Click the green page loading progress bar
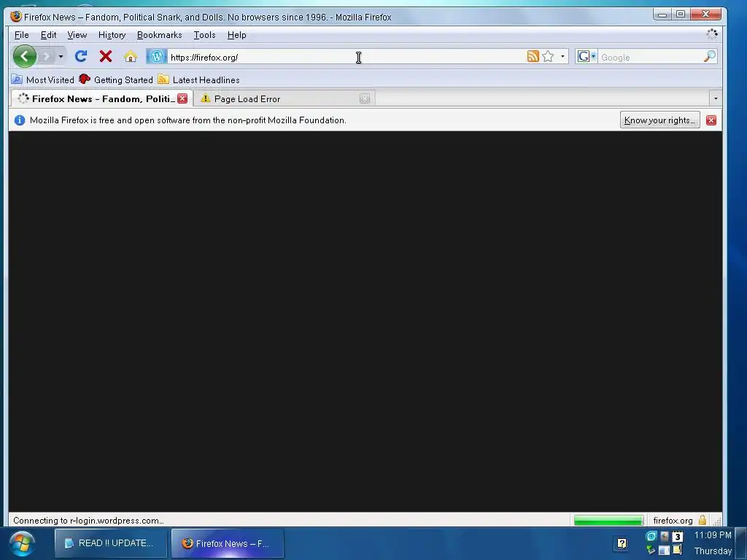This screenshot has width=747, height=560. [608, 521]
